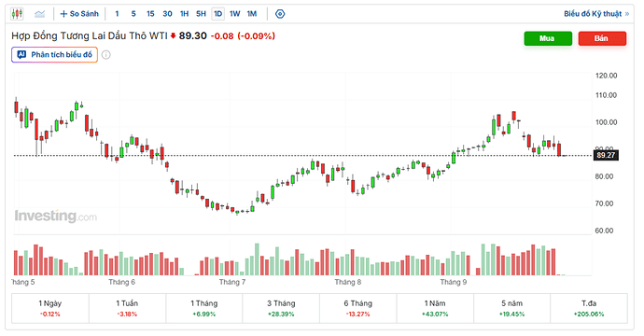Click the 89.27 current price label

coord(606,155)
